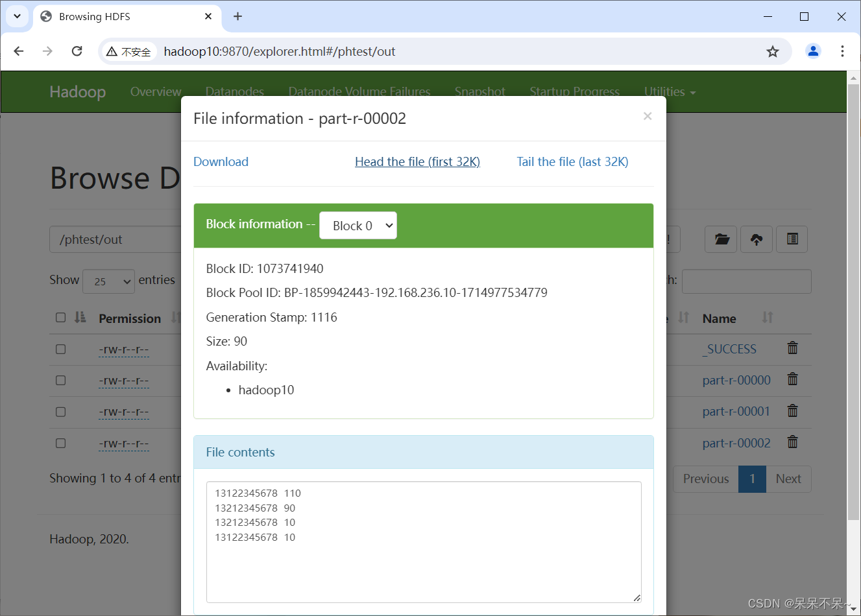Image resolution: width=861 pixels, height=616 pixels.
Task: Delete part-r-00000 using its trash icon
Action: point(792,379)
